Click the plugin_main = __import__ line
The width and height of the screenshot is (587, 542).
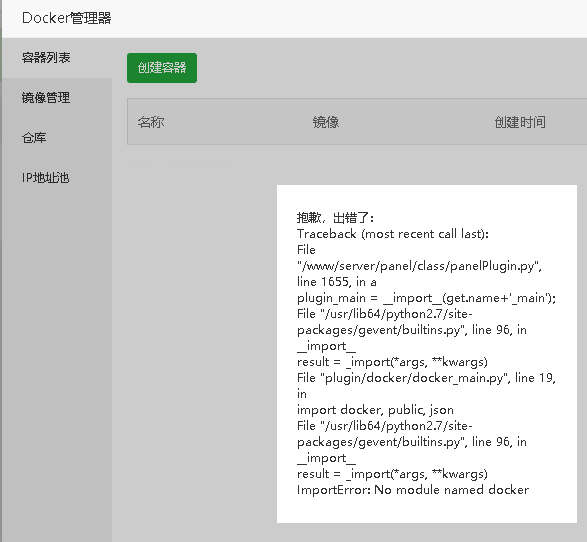(x=426, y=298)
